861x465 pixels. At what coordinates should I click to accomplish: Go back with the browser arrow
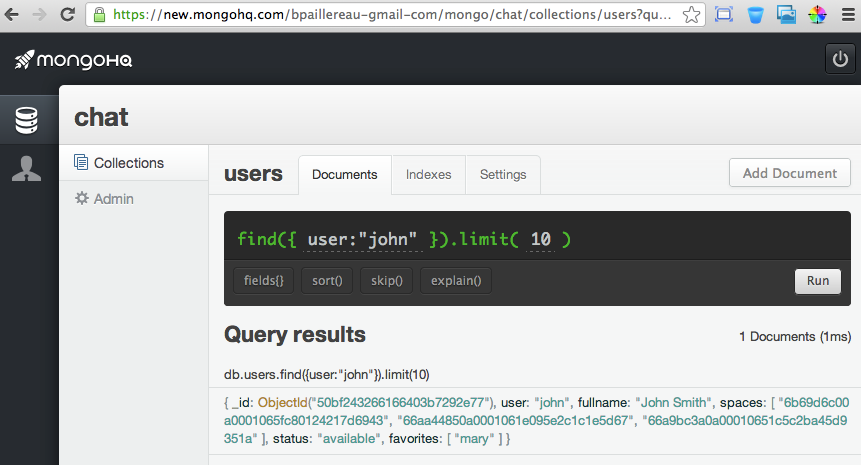[12, 15]
